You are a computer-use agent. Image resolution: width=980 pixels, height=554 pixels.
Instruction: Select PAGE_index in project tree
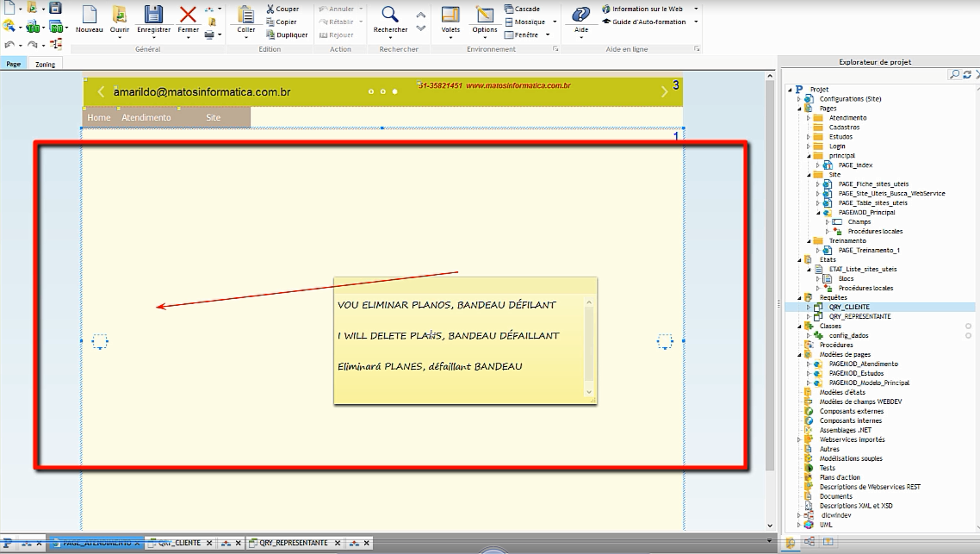(x=855, y=165)
